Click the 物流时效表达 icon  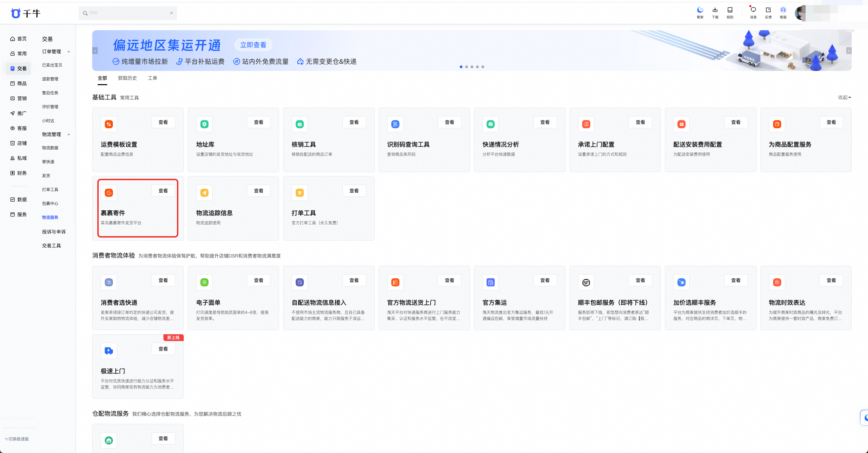pos(777,282)
